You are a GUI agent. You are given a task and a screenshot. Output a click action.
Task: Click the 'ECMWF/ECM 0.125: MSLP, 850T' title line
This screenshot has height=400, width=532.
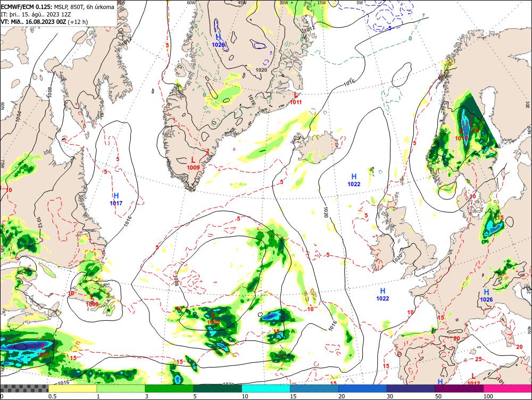pyautogui.click(x=57, y=7)
